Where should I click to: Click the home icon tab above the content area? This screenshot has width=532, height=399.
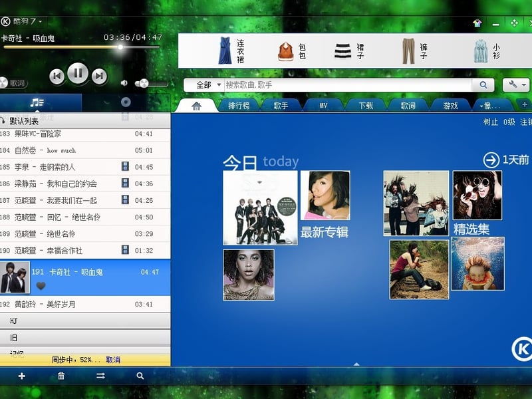pyautogui.click(x=196, y=104)
